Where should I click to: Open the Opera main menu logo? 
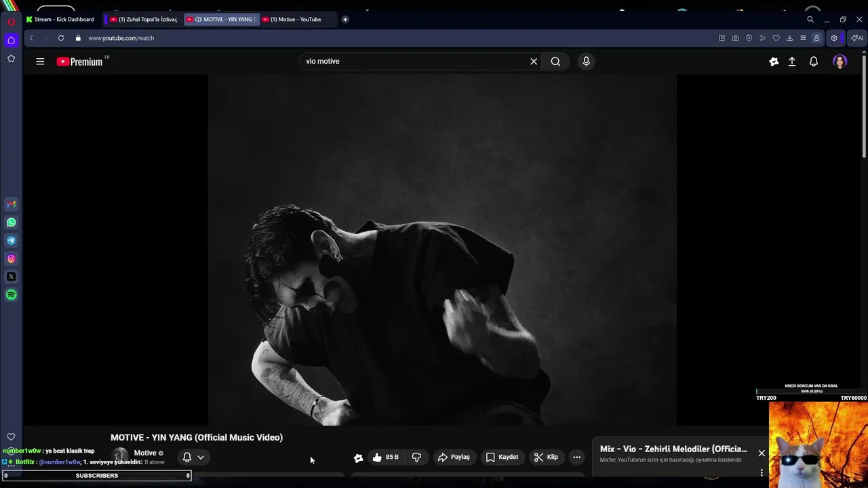(11, 22)
